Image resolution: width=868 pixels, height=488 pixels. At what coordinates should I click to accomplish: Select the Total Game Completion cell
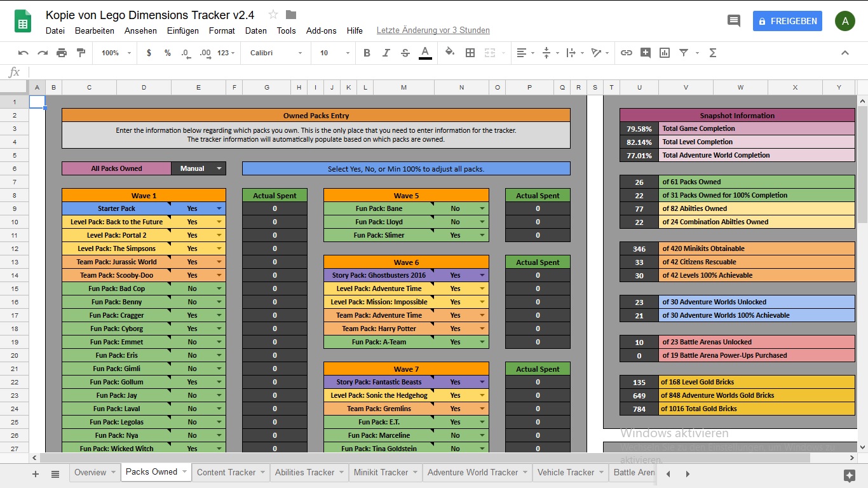tap(757, 128)
